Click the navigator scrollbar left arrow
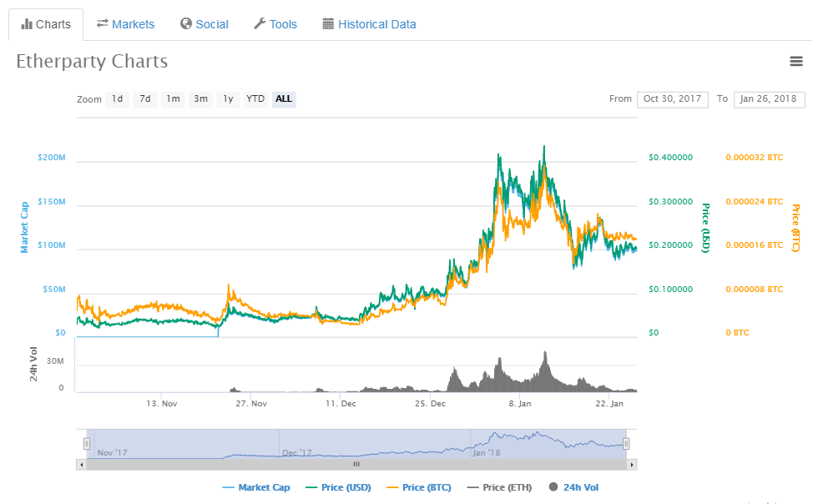The height and width of the screenshot is (504, 818). click(x=81, y=464)
